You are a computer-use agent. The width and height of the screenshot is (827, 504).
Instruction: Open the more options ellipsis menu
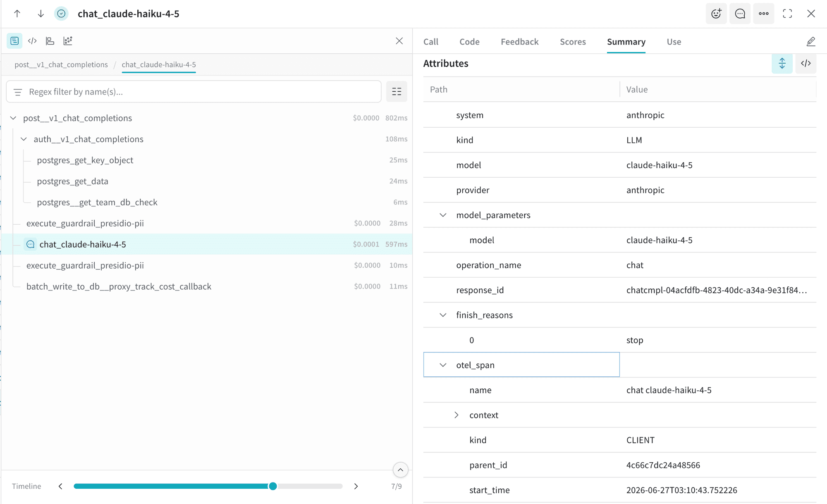pos(763,14)
